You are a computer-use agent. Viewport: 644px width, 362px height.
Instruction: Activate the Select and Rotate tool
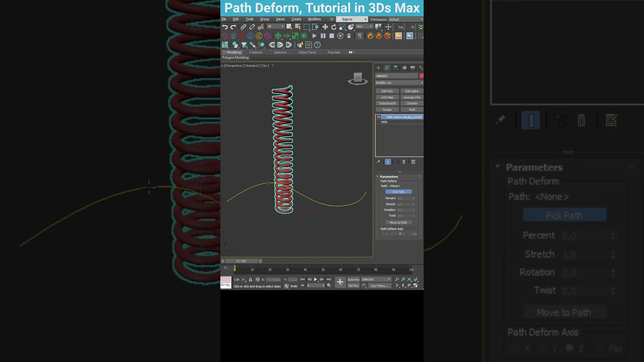pyautogui.click(x=334, y=27)
